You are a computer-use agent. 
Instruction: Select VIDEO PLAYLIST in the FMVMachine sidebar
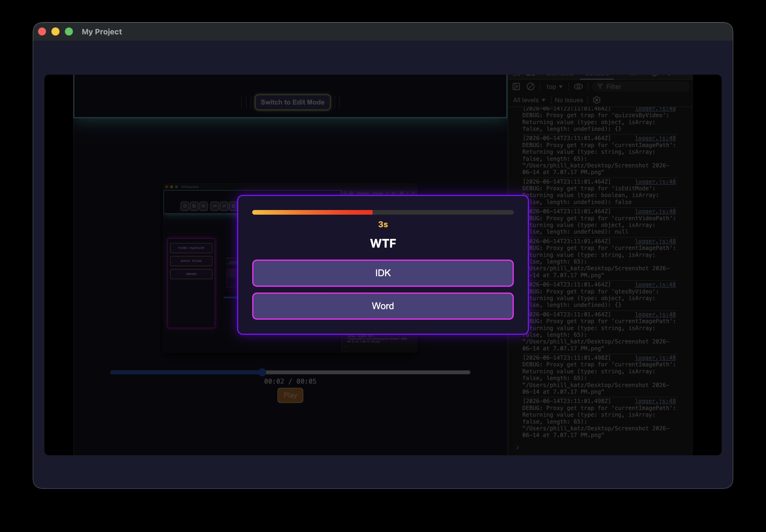pos(191,248)
